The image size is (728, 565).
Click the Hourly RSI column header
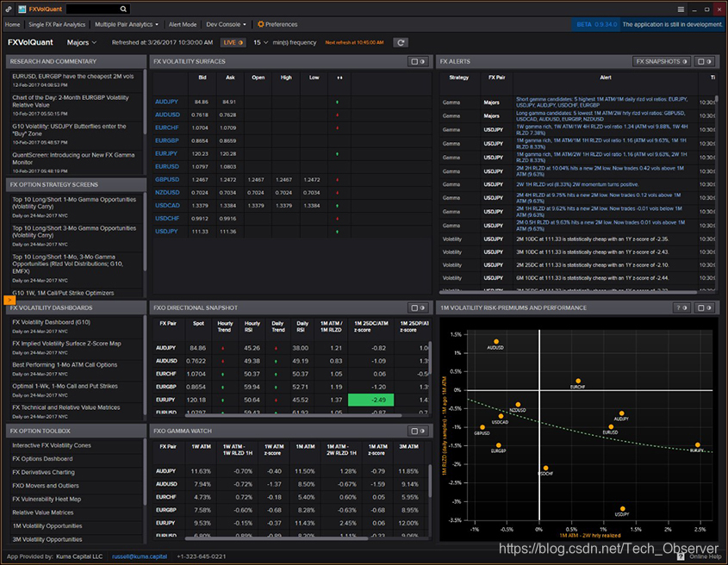click(252, 326)
